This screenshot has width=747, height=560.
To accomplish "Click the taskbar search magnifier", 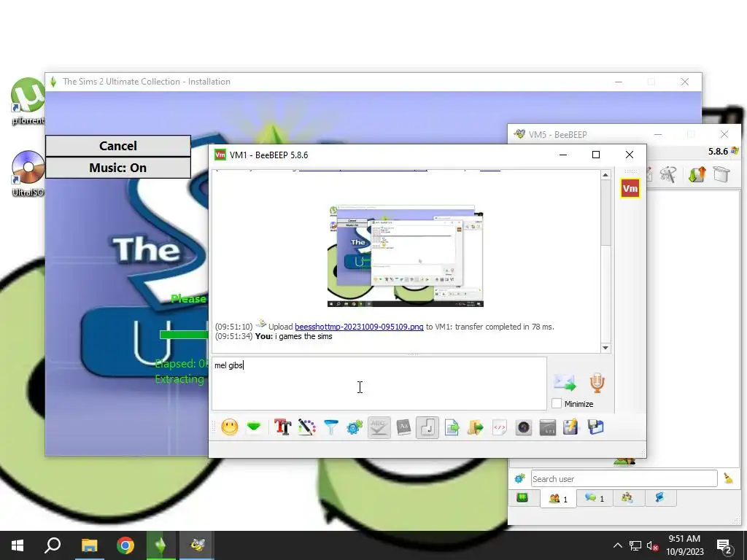I will tap(53, 545).
